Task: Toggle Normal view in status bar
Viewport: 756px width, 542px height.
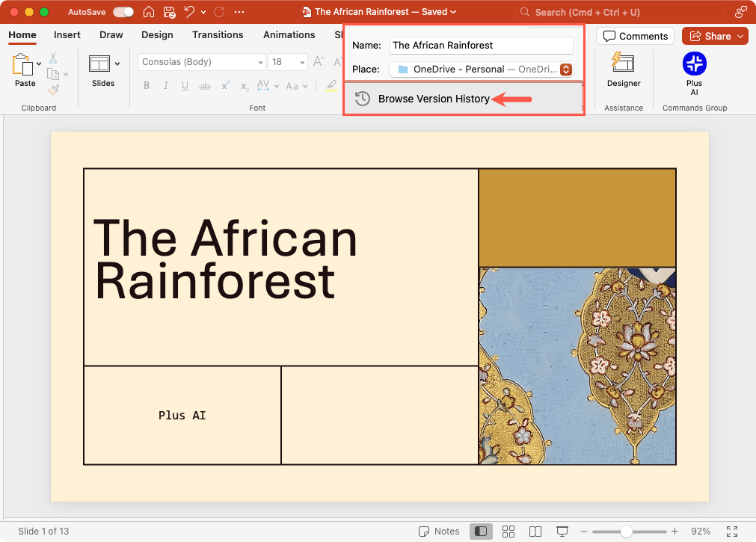Action: [481, 531]
